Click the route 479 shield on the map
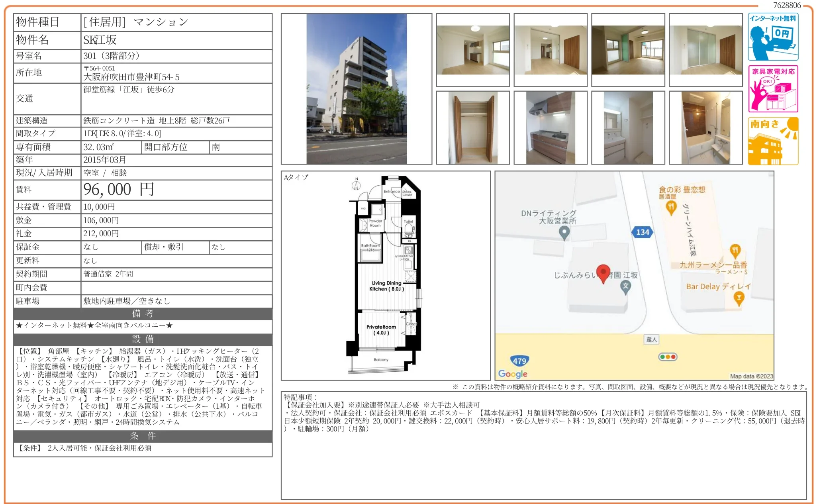Viewport: 819px width, 504px height. (519, 361)
